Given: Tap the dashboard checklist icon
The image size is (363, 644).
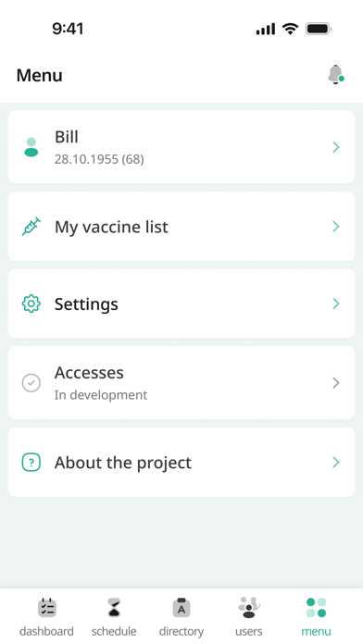Looking at the screenshot, I should tap(47, 607).
